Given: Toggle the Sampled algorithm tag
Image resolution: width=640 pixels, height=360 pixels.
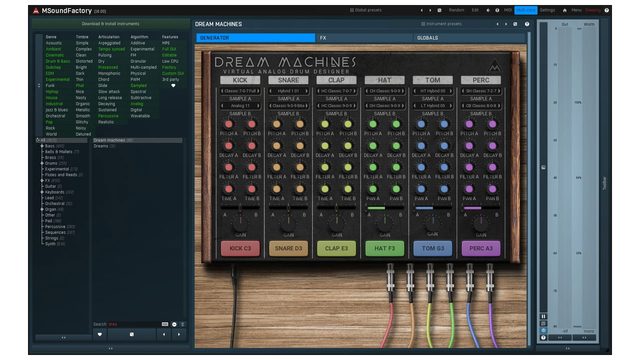Looking at the screenshot, I should point(138,86).
